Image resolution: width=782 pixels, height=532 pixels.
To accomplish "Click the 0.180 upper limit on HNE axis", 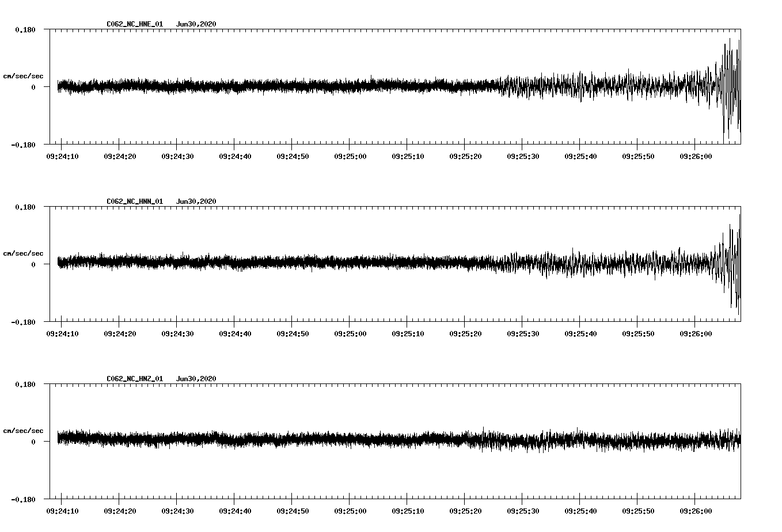I will (25, 30).
